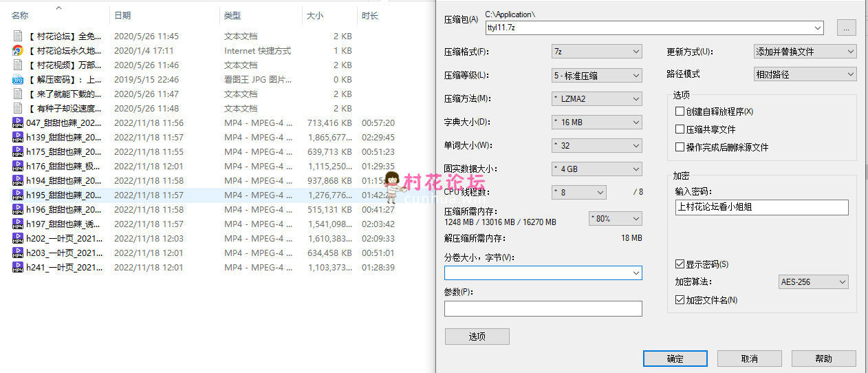The width and height of the screenshot is (868, 373).
Task: Sort files by the 日期 column header
Action: click(122, 15)
